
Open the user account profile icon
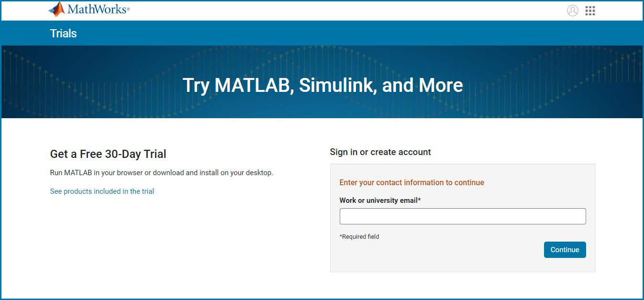click(572, 11)
